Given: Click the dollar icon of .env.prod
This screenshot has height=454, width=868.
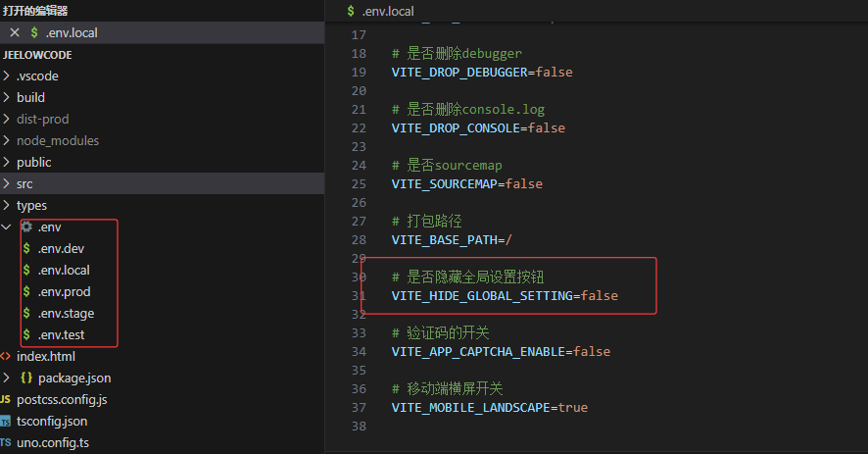Looking at the screenshot, I should 26,291.
